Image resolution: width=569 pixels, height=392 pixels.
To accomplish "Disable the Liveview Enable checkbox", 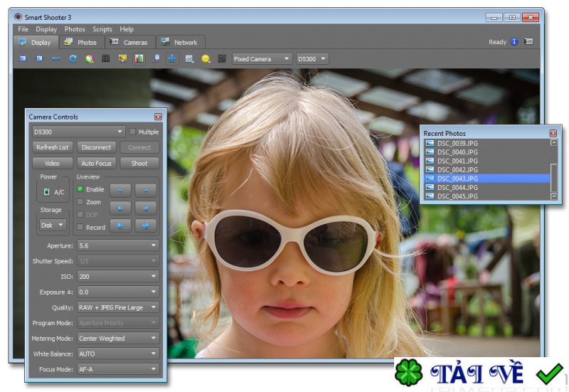I will click(80, 189).
